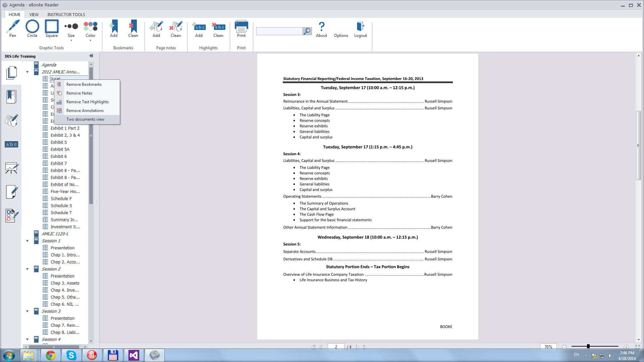The image size is (644, 362).
Task: Select Two documents view menu entry
Action: 87,119
